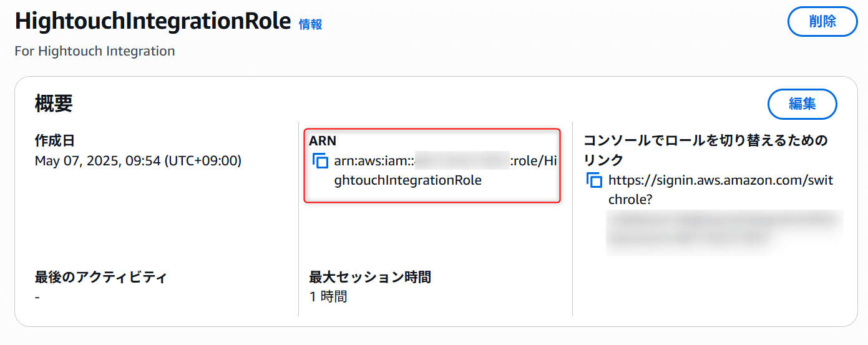Click the blurred part of switchrole URL
Viewport: 868px width, 345px height.
click(724, 233)
